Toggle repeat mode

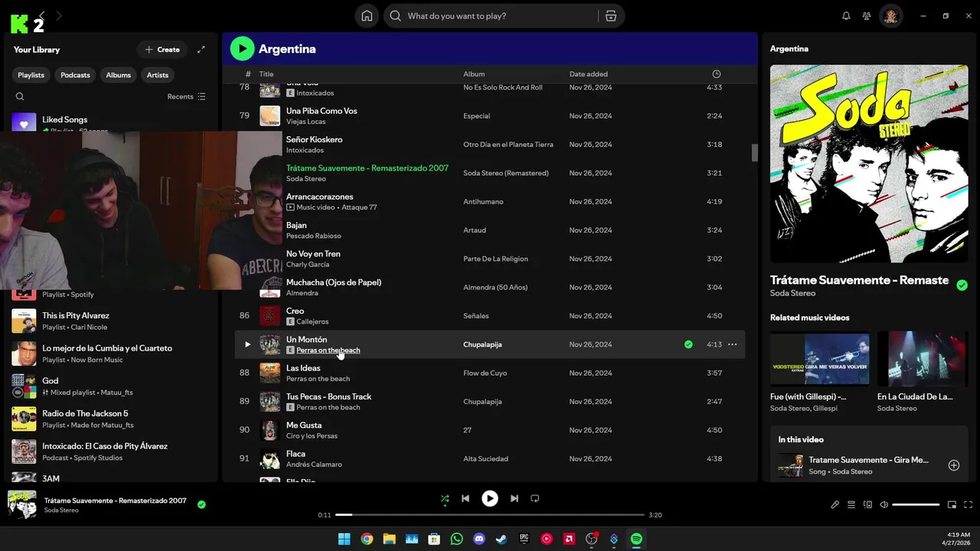tap(535, 499)
